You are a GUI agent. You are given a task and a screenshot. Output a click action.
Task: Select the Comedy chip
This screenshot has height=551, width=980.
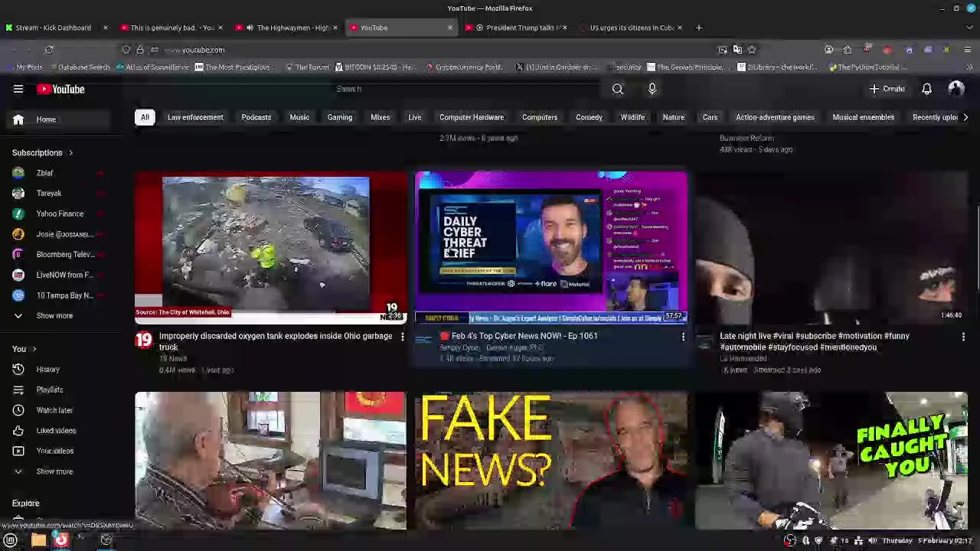[x=589, y=117]
